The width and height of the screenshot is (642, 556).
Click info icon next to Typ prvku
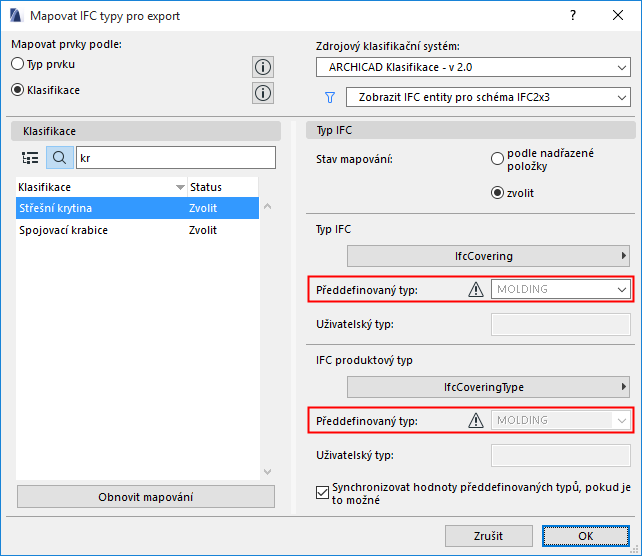[x=263, y=67]
